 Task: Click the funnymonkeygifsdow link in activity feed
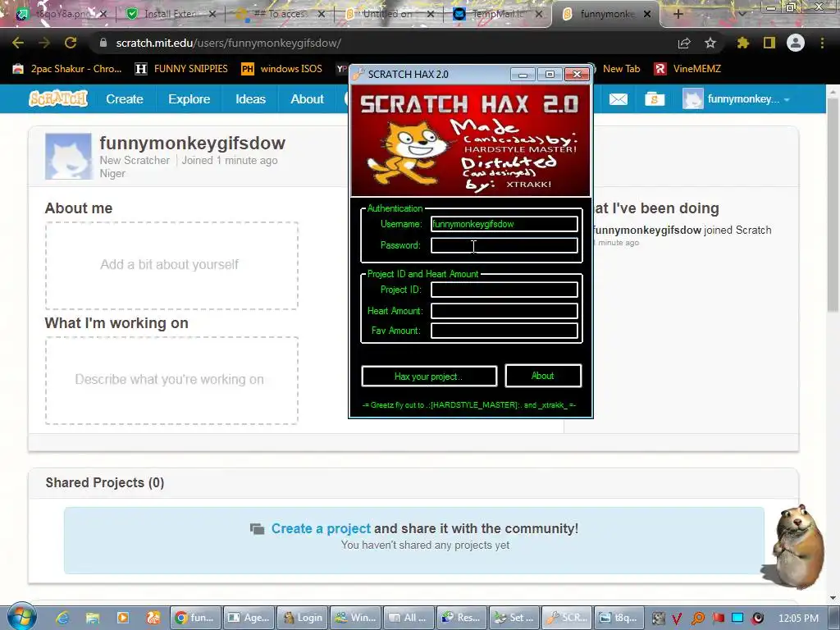(648, 230)
